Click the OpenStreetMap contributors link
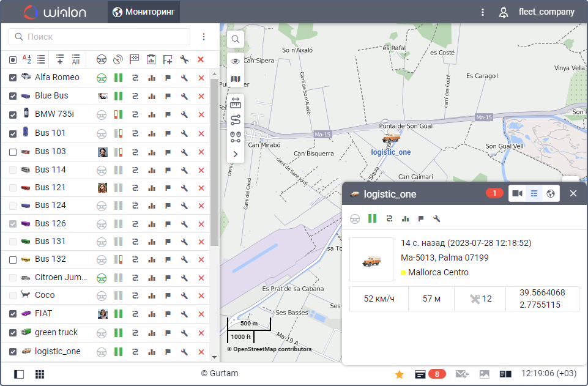 (269, 349)
